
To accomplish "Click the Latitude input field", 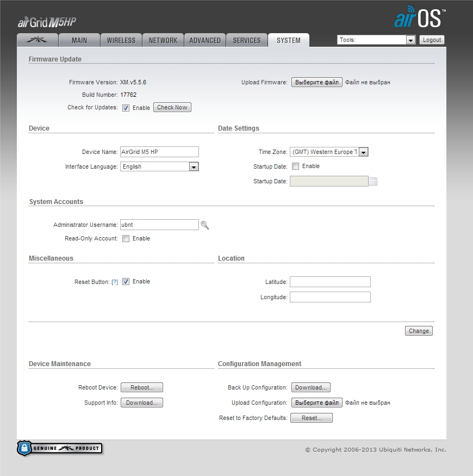I will [x=330, y=282].
